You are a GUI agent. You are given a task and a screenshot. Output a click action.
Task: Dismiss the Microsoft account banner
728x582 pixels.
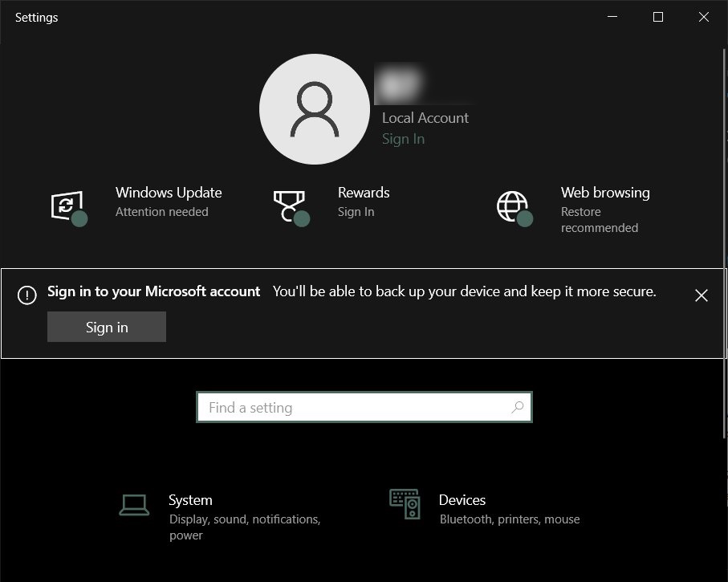tap(701, 295)
